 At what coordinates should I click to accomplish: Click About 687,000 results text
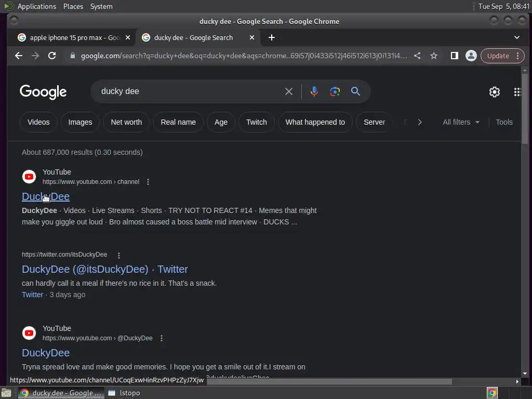click(x=82, y=152)
